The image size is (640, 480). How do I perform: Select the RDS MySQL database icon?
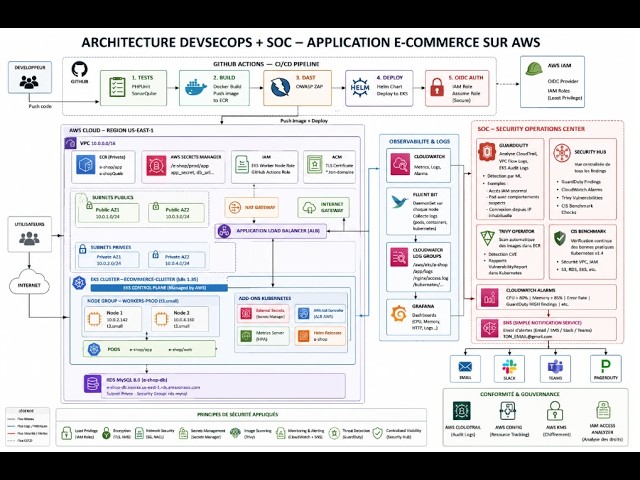click(92, 384)
